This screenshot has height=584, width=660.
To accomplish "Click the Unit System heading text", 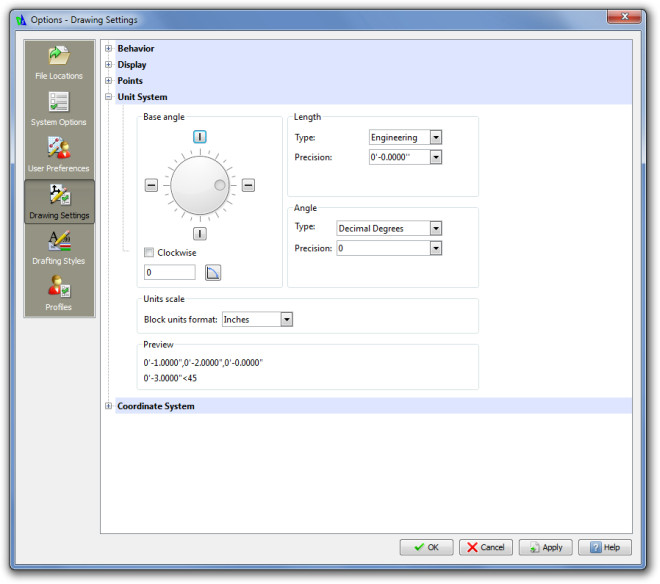I will tap(142, 97).
